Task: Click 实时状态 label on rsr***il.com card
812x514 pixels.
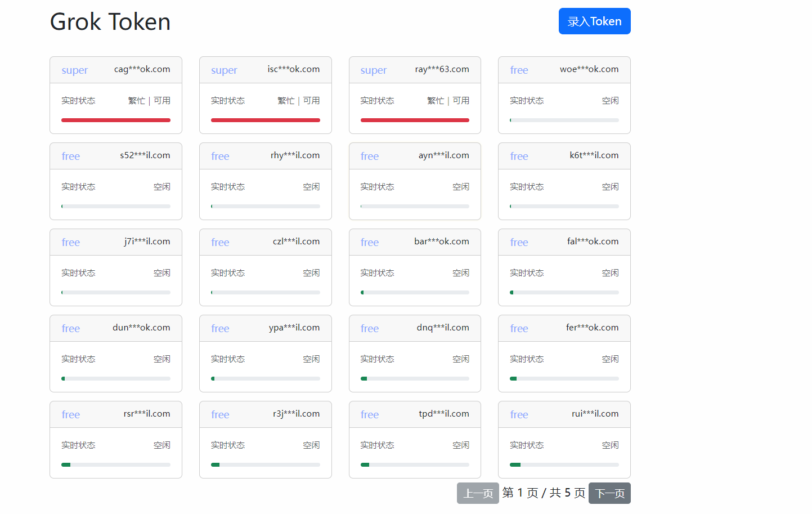Action: [x=78, y=445]
